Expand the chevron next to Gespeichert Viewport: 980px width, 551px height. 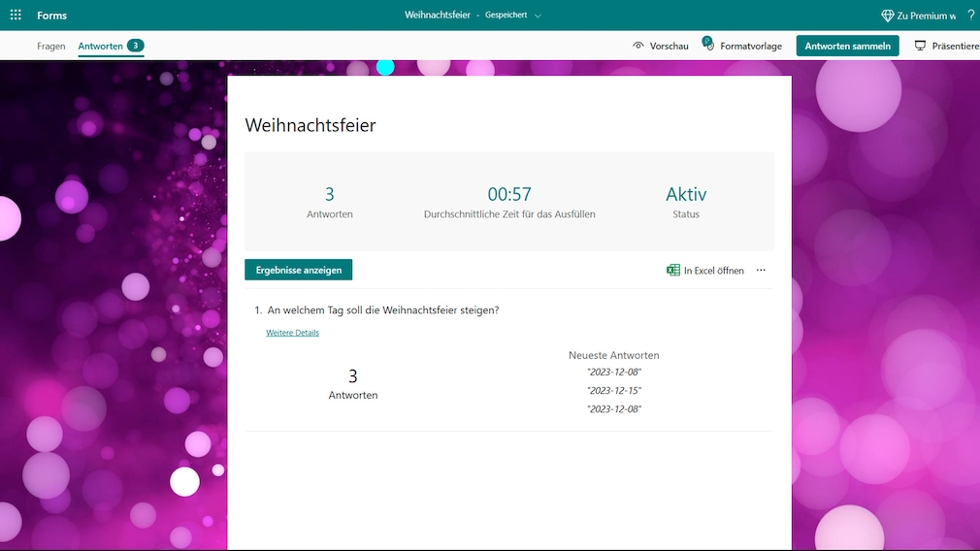click(x=539, y=16)
